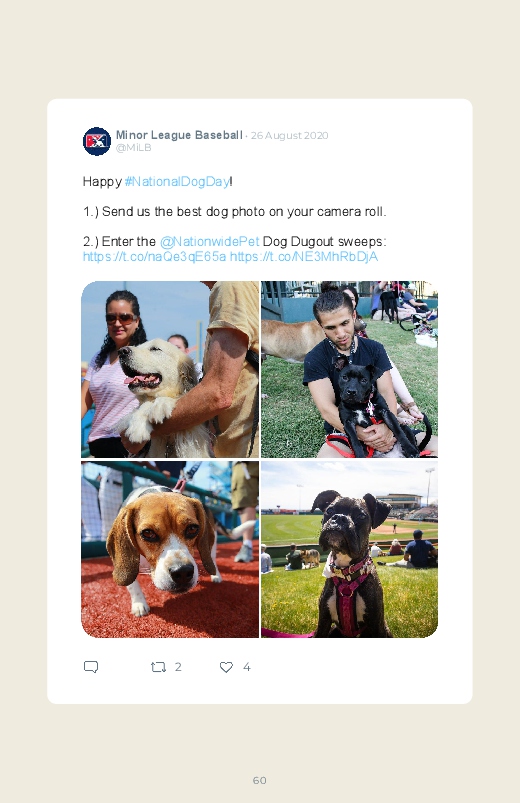Open the photo of man holding black dog
520x803 pixels.
[x=349, y=369]
